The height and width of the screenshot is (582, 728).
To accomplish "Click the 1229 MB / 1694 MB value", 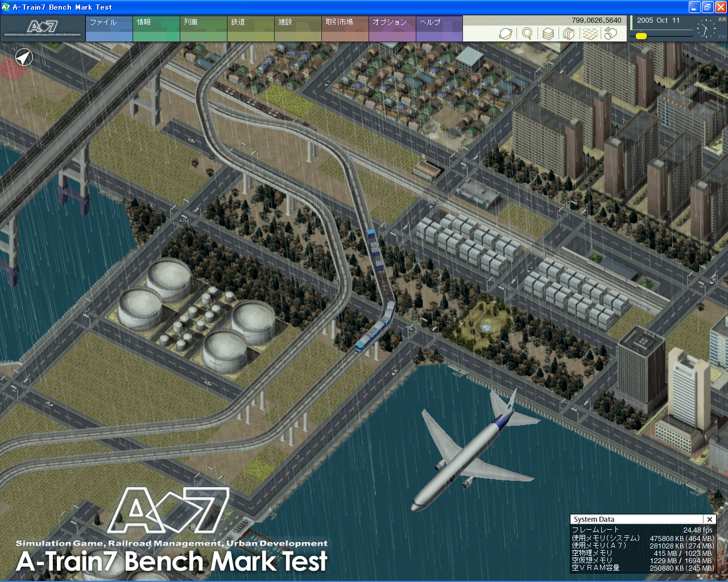I will [x=681, y=560].
